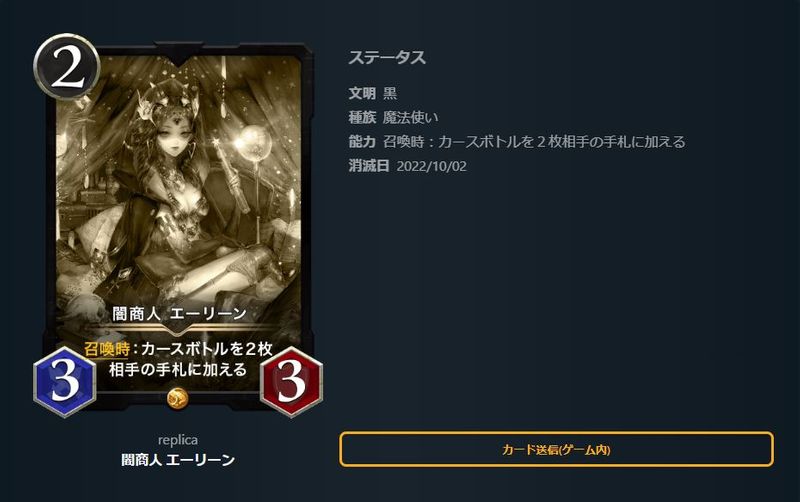Viewport: 800px width, 502px height.
Task: Click the civilization value 黒
Action: coord(390,93)
